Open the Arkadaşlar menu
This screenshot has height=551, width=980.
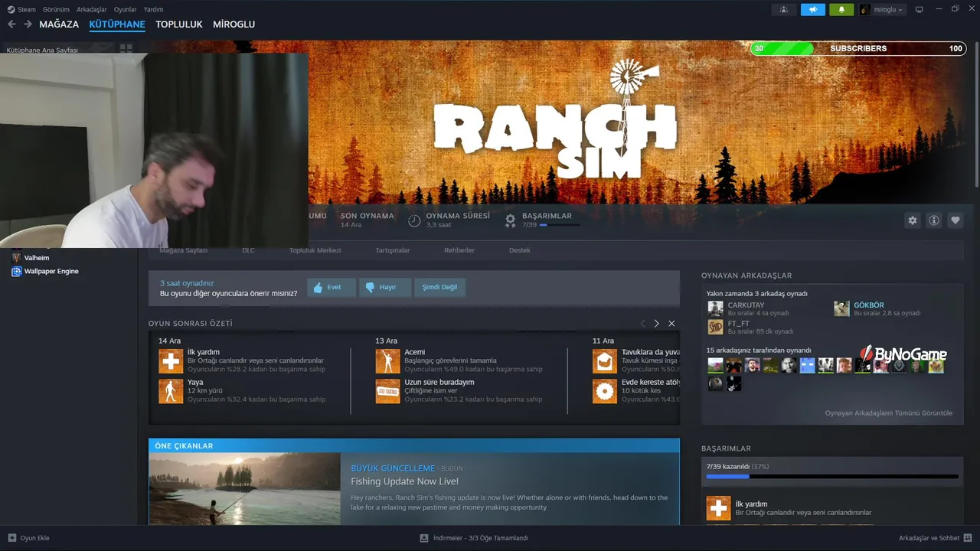click(92, 9)
